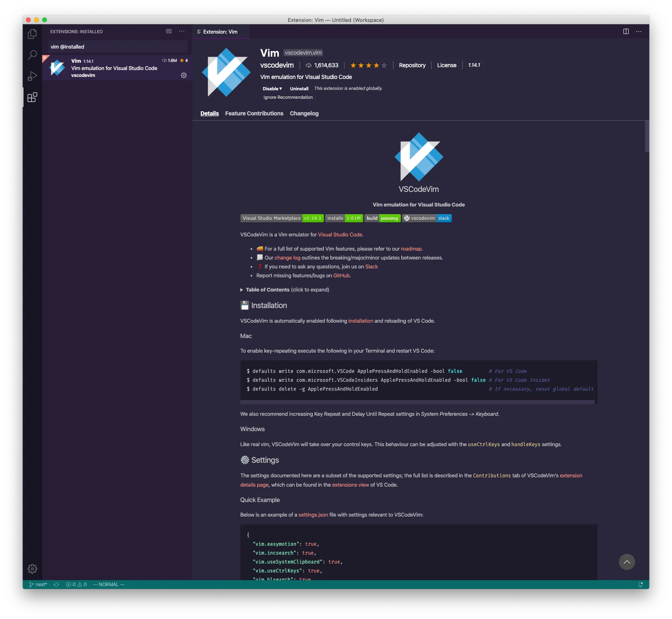Image resolution: width=672 pixels, height=619 pixels.
Task: Switch to the Changelog tab
Action: coord(304,113)
